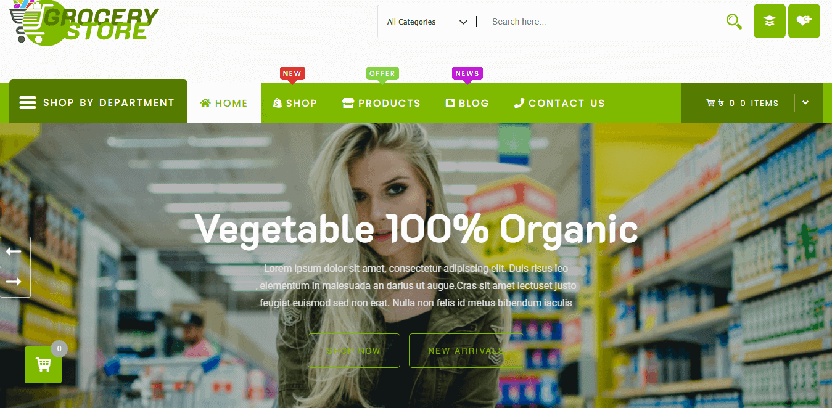Viewport: 832px width, 408px height.
Task: Open the wishlist heart icon button
Action: (x=804, y=21)
